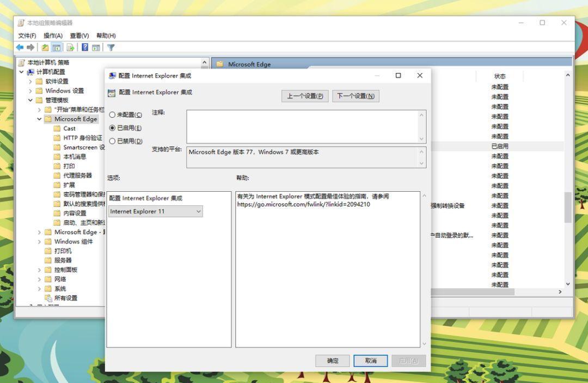Open the 文件(F) menu
The height and width of the screenshot is (383, 588).
27,35
